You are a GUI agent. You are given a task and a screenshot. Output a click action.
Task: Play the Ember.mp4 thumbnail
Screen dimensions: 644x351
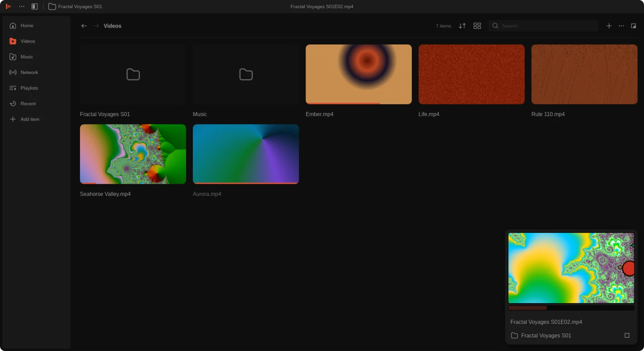359,75
